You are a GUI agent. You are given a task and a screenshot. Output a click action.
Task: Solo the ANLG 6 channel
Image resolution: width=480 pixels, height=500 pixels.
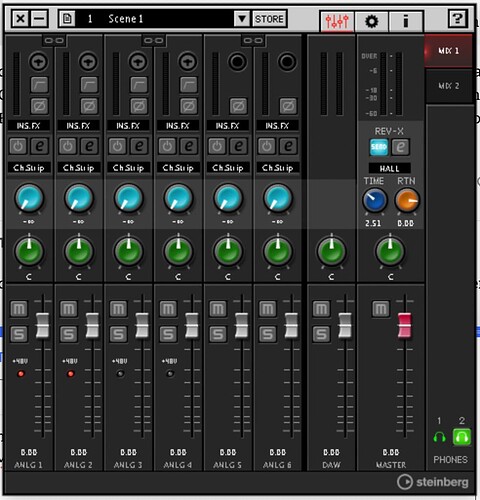pos(268,334)
